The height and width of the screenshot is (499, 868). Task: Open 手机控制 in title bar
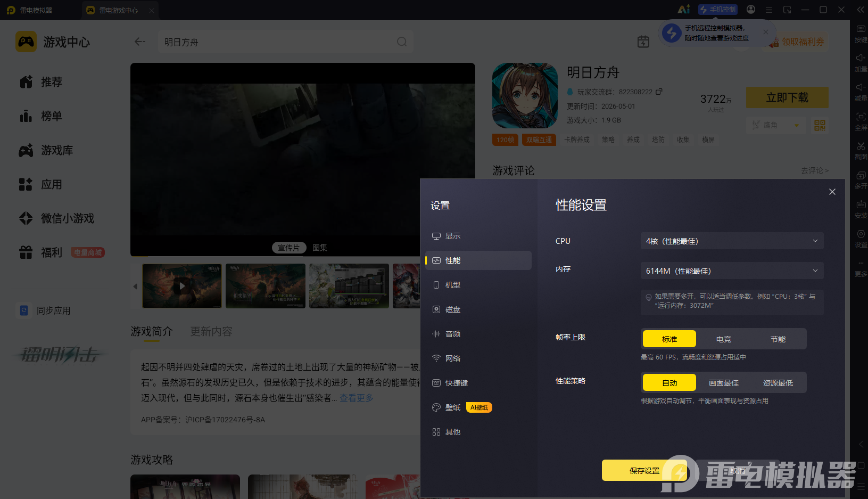click(x=717, y=10)
